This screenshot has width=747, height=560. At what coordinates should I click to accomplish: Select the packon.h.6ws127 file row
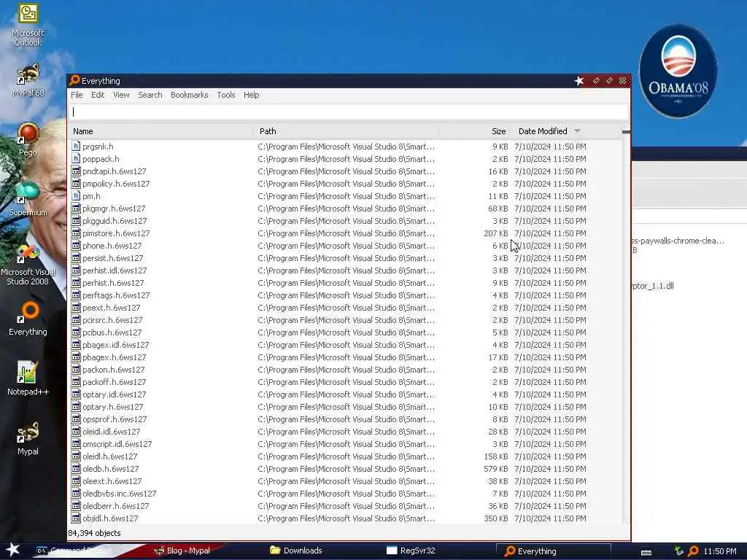[x=345, y=370]
